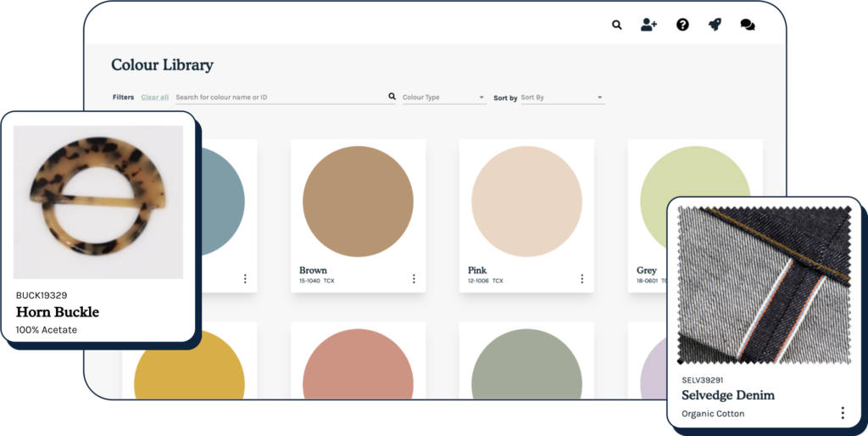Click the Colour Library heading
The image size is (868, 436).
click(x=162, y=64)
